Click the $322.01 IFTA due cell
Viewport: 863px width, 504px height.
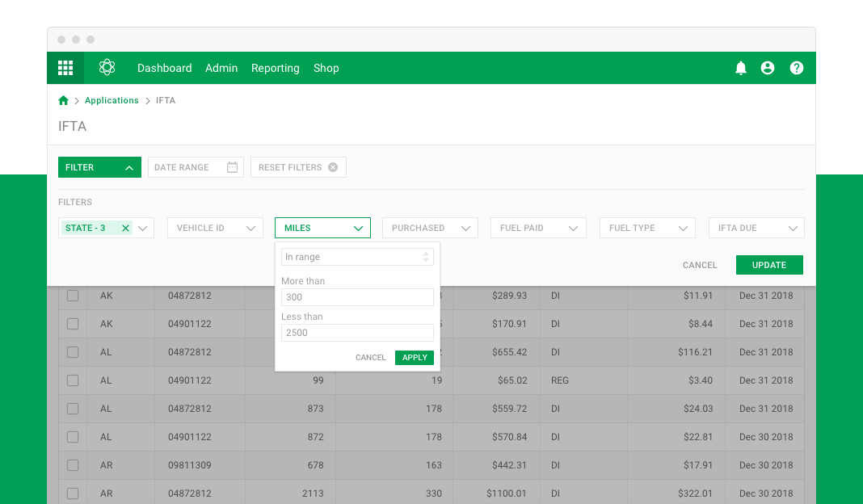(695, 493)
